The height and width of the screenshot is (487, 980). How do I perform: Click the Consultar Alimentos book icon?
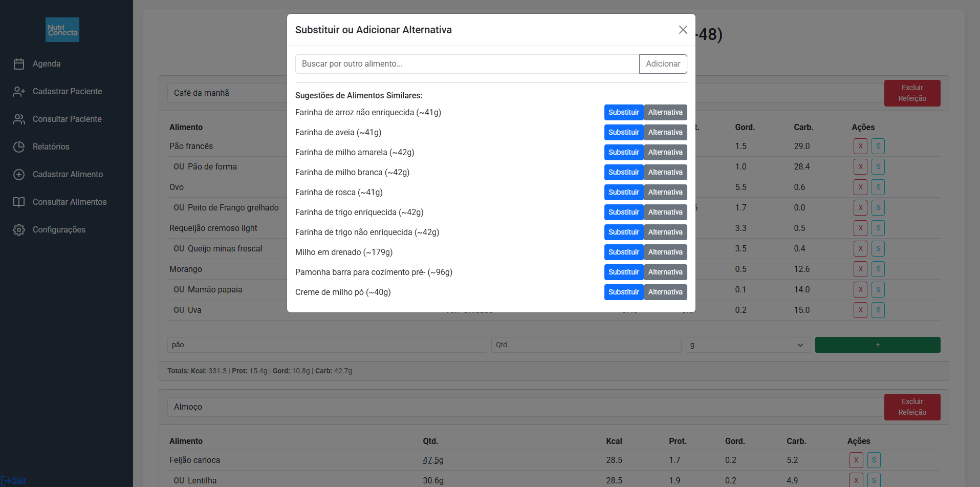pos(19,202)
